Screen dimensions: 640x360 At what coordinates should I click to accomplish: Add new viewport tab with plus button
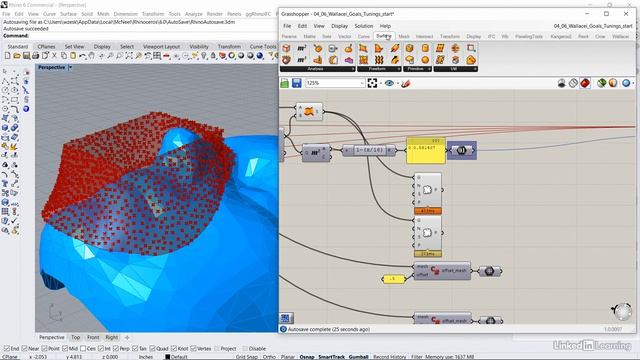coord(127,338)
